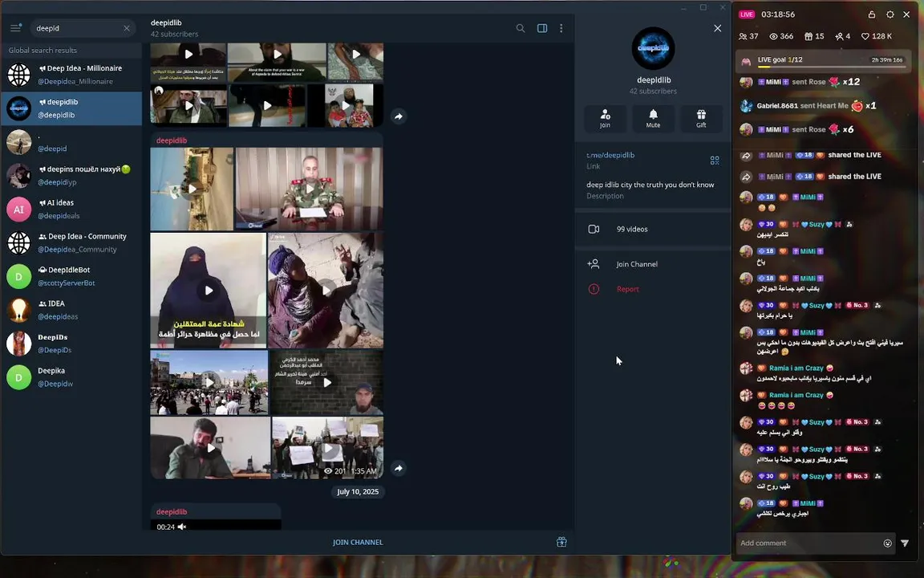Click the deepidlib channel avatar in info panel
Viewport: 924px width, 578px height.
(x=653, y=48)
